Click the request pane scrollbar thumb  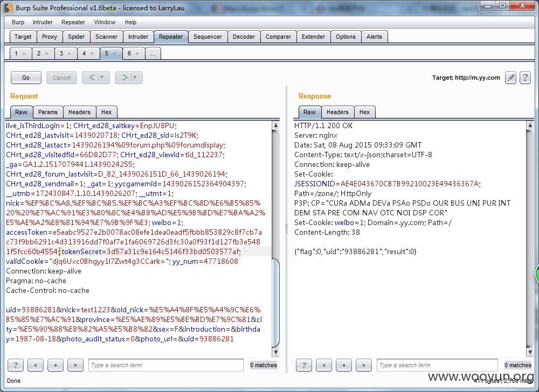pyautogui.click(x=275, y=302)
